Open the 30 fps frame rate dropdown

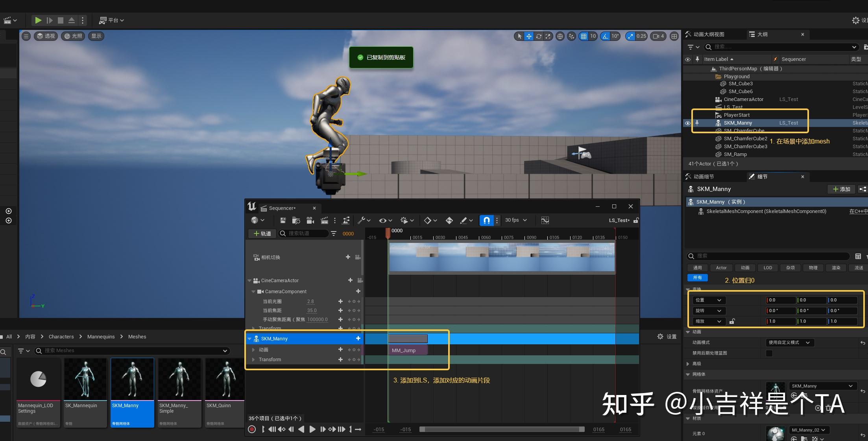coord(515,220)
